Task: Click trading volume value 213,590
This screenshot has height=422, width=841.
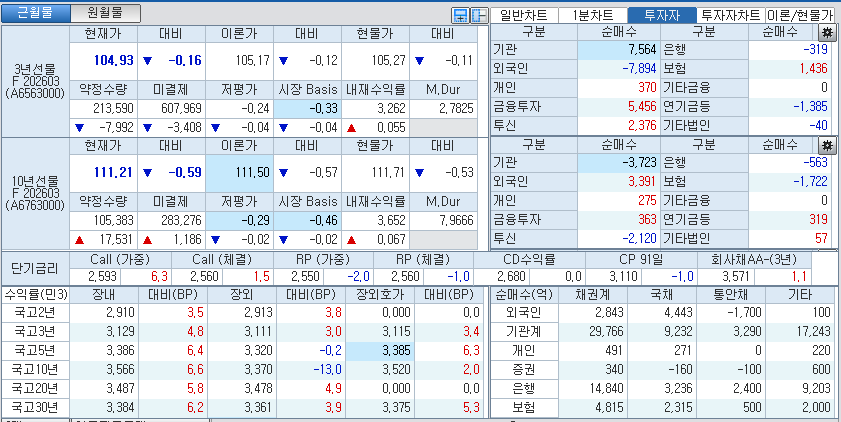Action: point(113,109)
